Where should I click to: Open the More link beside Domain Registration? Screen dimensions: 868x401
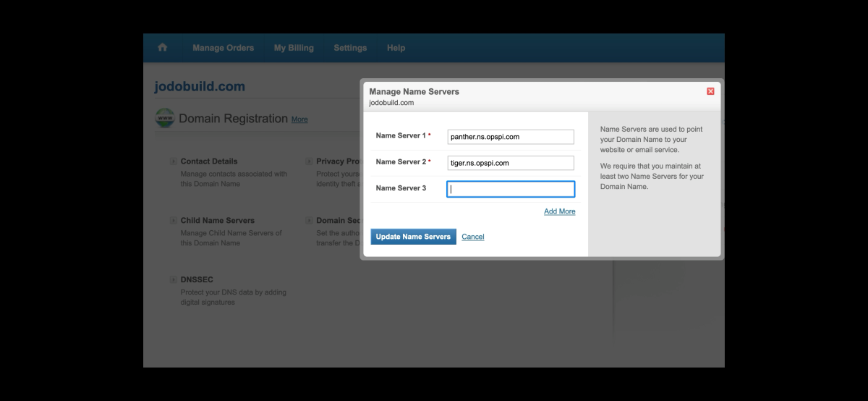pos(299,119)
